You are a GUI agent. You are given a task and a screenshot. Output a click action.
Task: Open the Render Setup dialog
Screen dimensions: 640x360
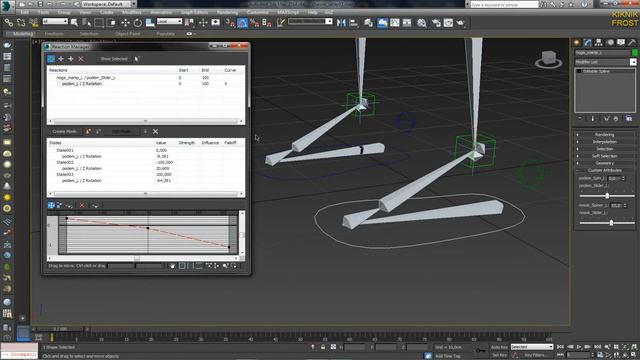click(436, 23)
